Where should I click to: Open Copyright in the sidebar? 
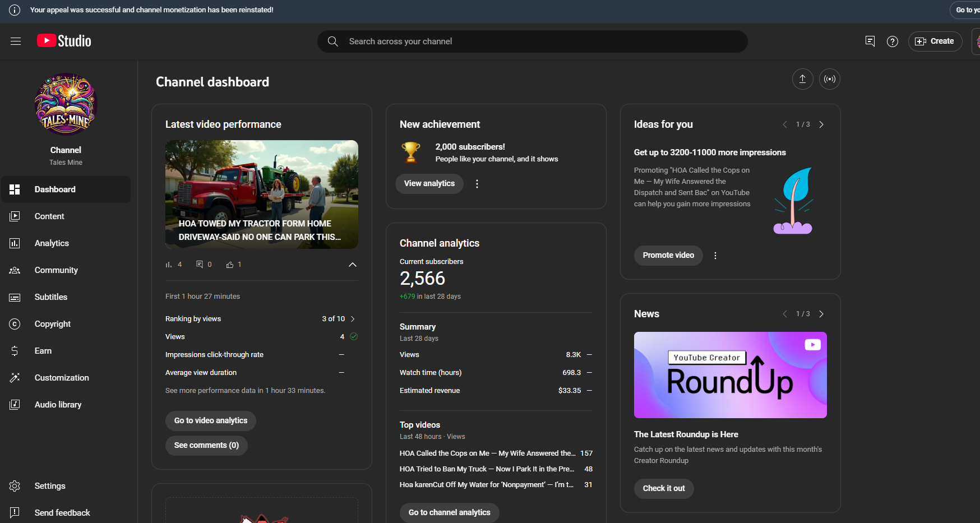[x=66, y=324]
